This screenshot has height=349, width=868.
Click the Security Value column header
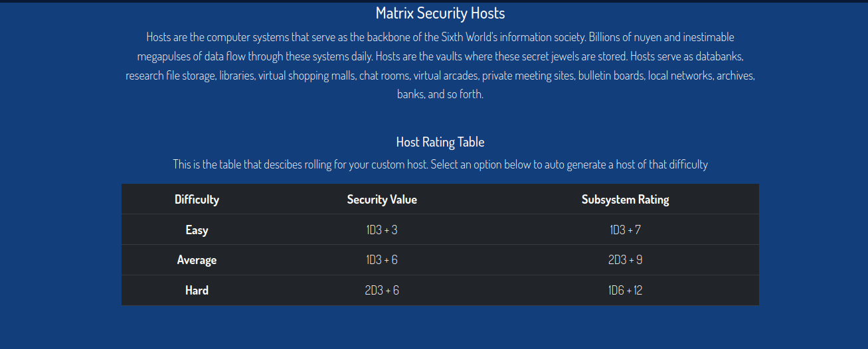pos(382,199)
